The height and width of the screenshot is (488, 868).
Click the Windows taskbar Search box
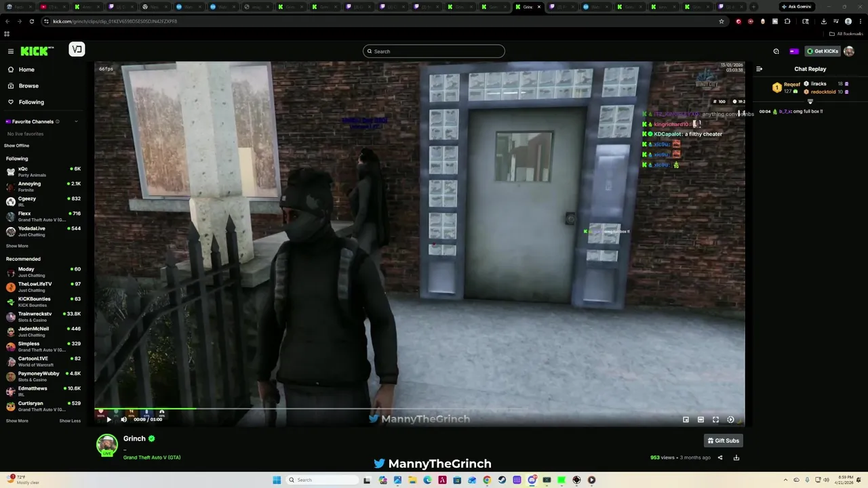pos(322,480)
